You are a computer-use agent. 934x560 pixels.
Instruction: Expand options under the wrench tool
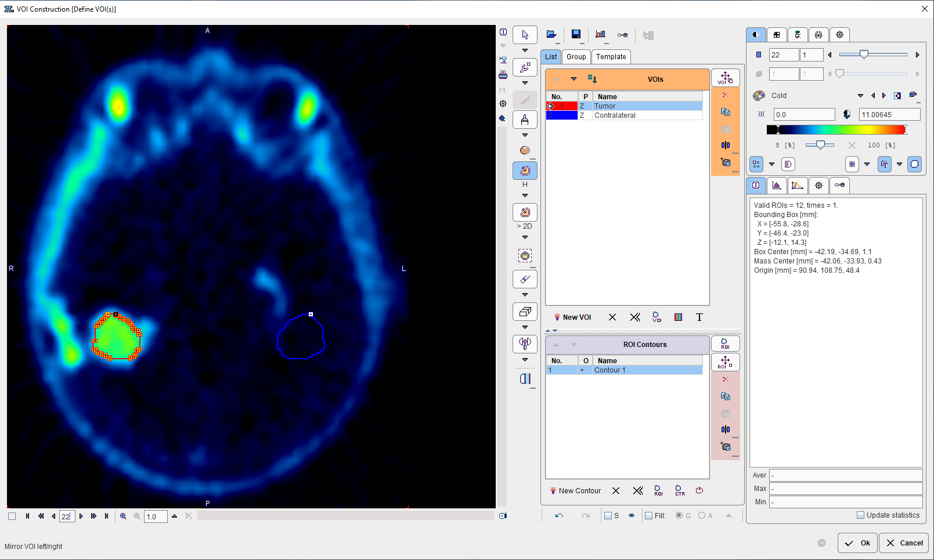tap(525, 83)
